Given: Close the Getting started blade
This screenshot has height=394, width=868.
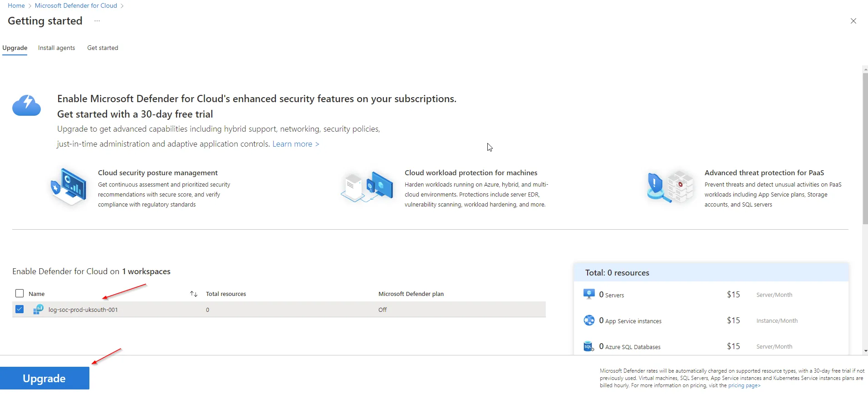Looking at the screenshot, I should coord(853,21).
